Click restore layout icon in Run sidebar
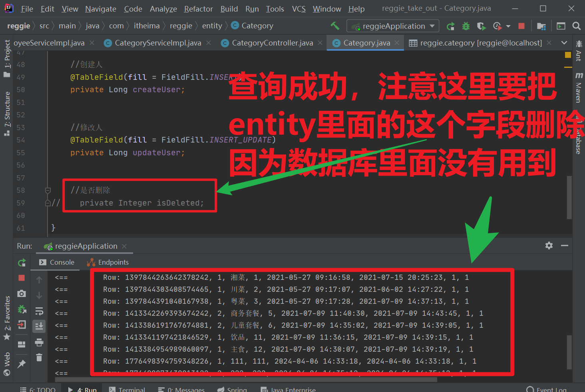This screenshot has width=585, height=392. tap(22, 344)
